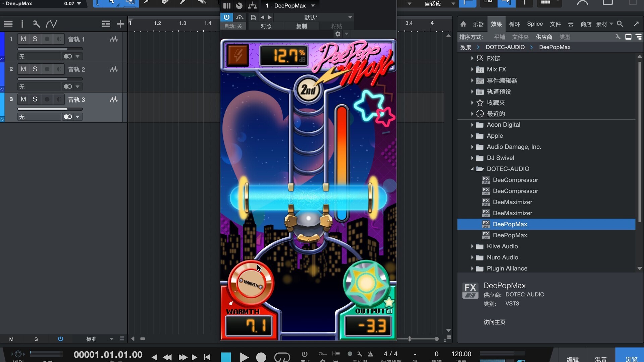This screenshot has width=644, height=362.
Task: Toggle global power icon at track list bottom
Action: coord(60,339)
